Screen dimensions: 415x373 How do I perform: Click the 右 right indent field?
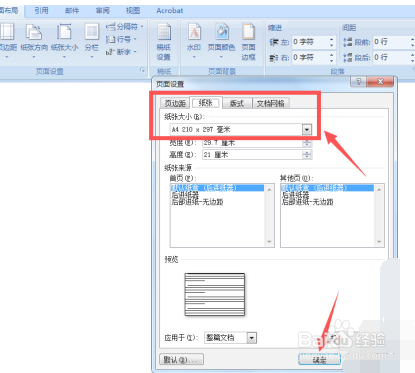click(x=313, y=57)
